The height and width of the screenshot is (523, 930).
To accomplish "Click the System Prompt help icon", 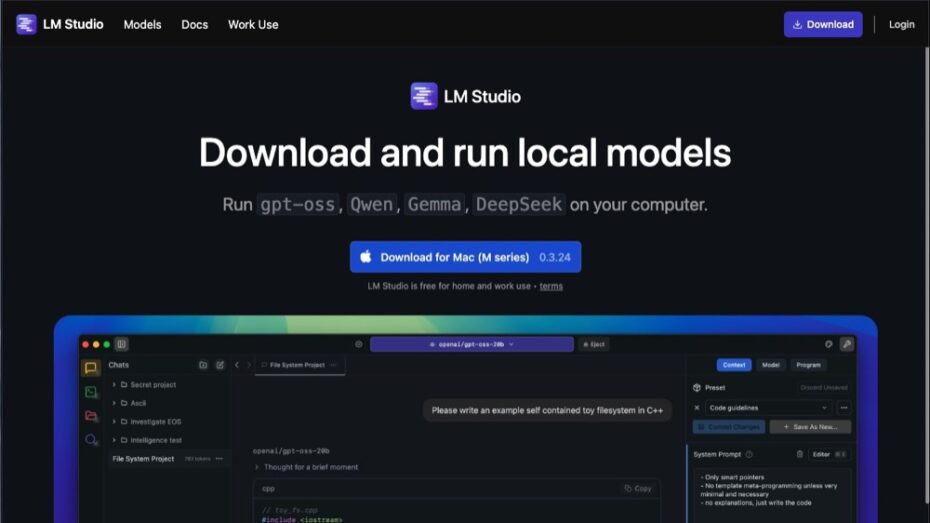I will click(x=749, y=454).
